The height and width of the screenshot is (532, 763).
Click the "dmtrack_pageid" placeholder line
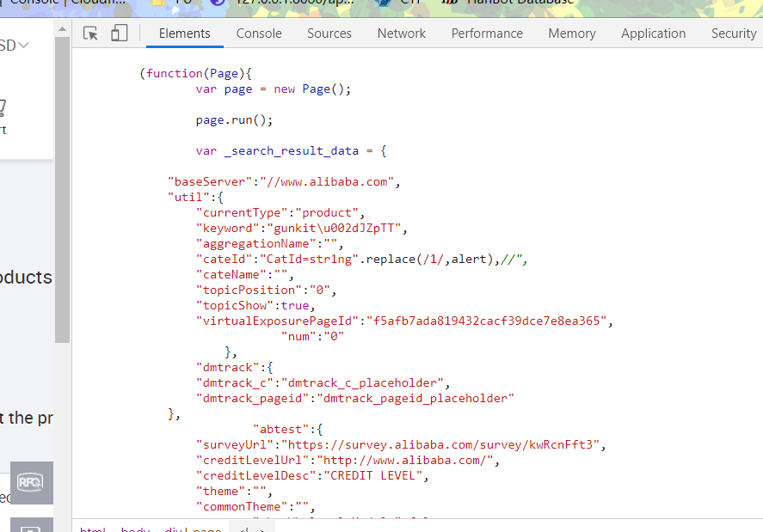point(354,399)
